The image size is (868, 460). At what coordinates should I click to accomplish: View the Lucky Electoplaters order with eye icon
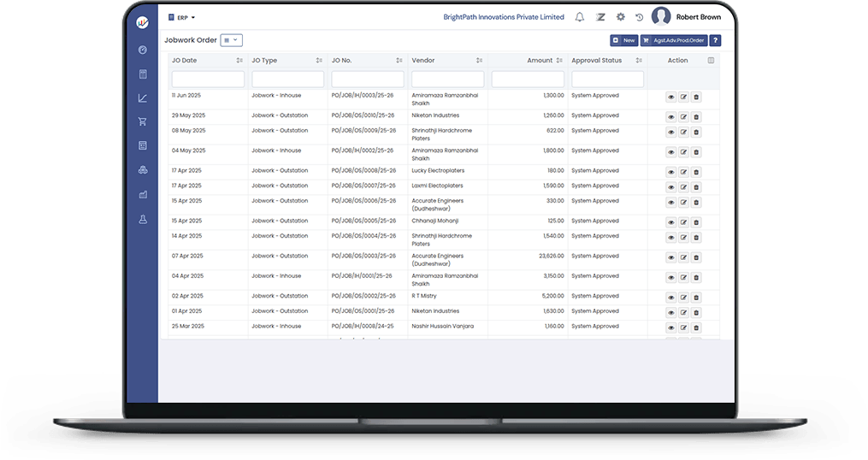tap(671, 172)
